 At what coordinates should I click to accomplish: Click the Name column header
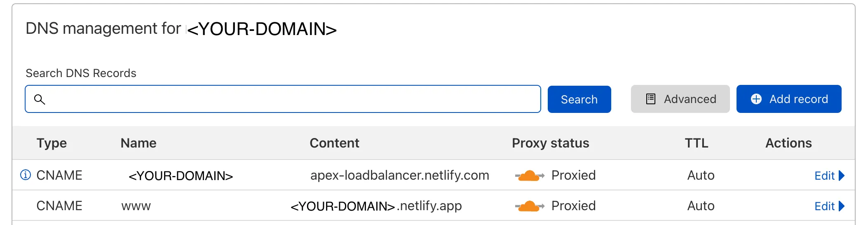[138, 143]
